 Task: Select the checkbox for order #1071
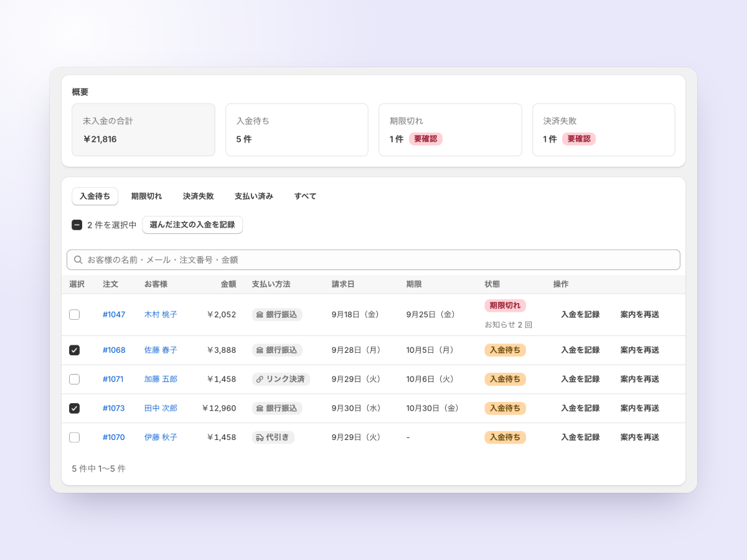[x=75, y=379]
